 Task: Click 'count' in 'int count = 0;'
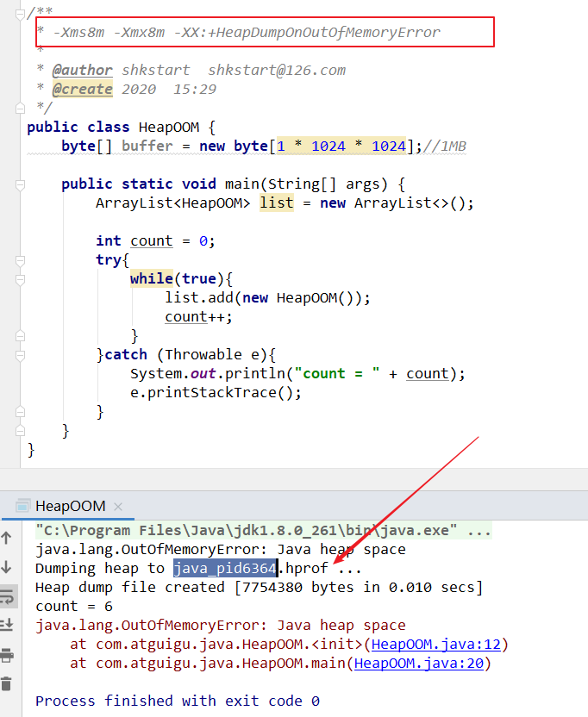coord(152,240)
